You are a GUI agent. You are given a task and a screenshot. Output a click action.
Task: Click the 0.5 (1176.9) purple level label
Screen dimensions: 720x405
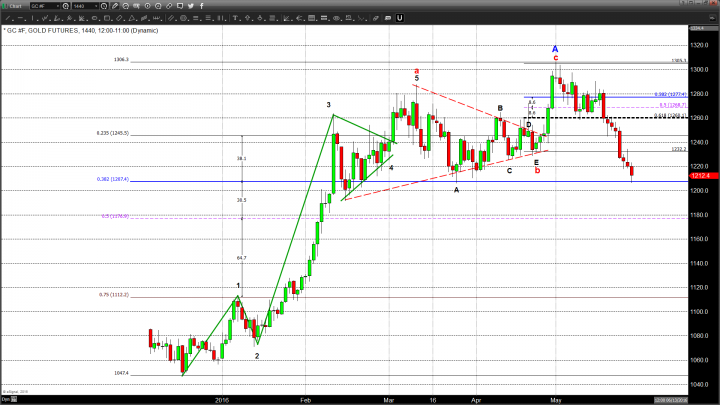[x=115, y=216]
